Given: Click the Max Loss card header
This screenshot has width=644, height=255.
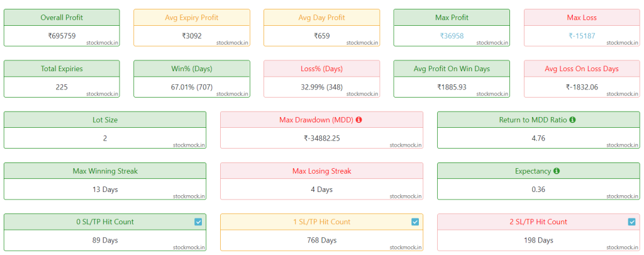Looking at the screenshot, I should click(582, 18).
